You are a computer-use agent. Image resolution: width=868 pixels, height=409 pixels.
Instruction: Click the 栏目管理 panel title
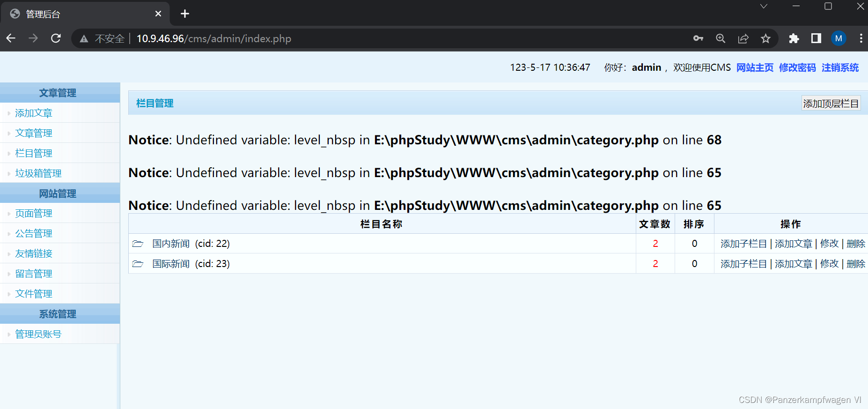[155, 103]
